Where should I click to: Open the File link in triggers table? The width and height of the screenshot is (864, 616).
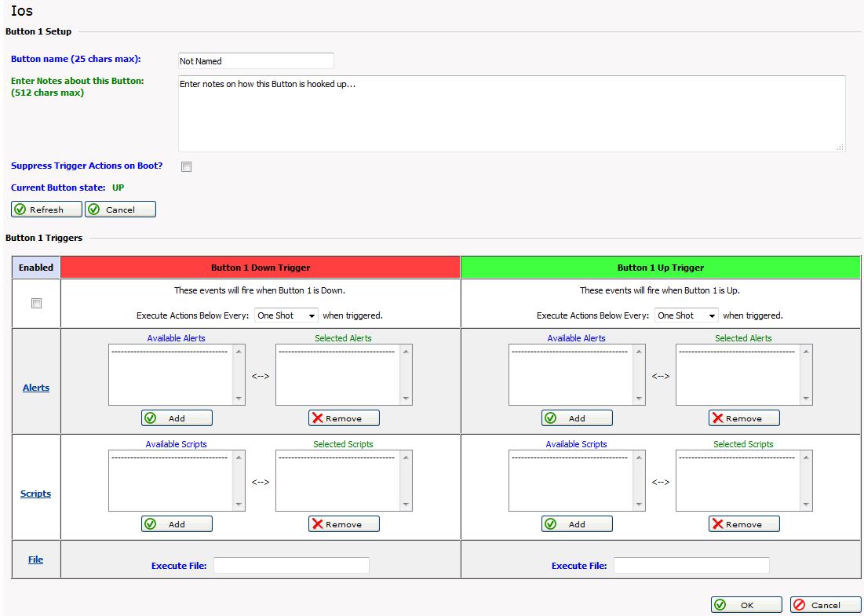click(x=36, y=560)
